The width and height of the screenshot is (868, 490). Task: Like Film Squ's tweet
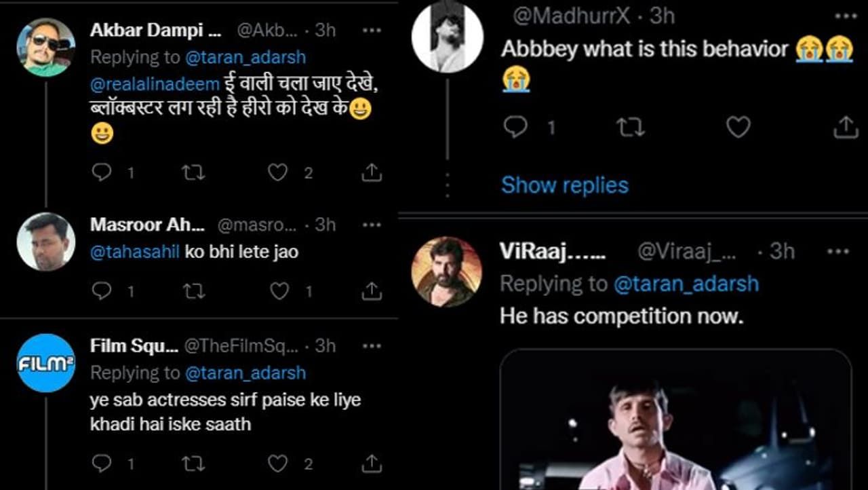coord(277,464)
